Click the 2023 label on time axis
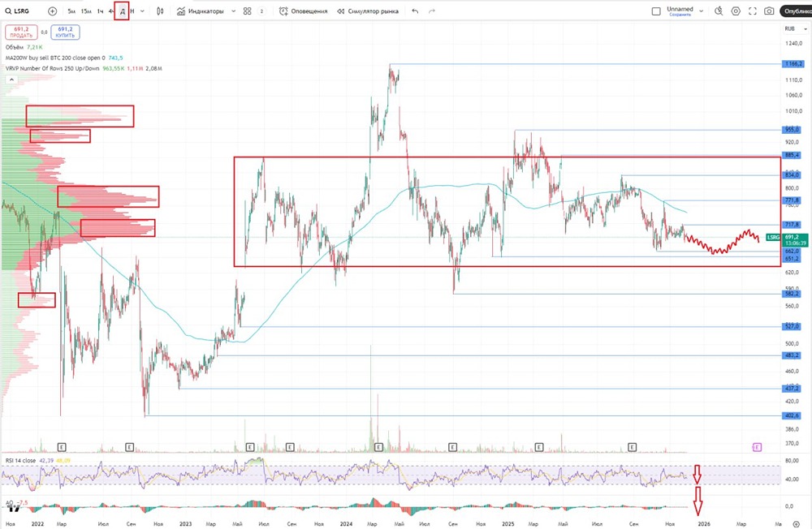 (185, 524)
